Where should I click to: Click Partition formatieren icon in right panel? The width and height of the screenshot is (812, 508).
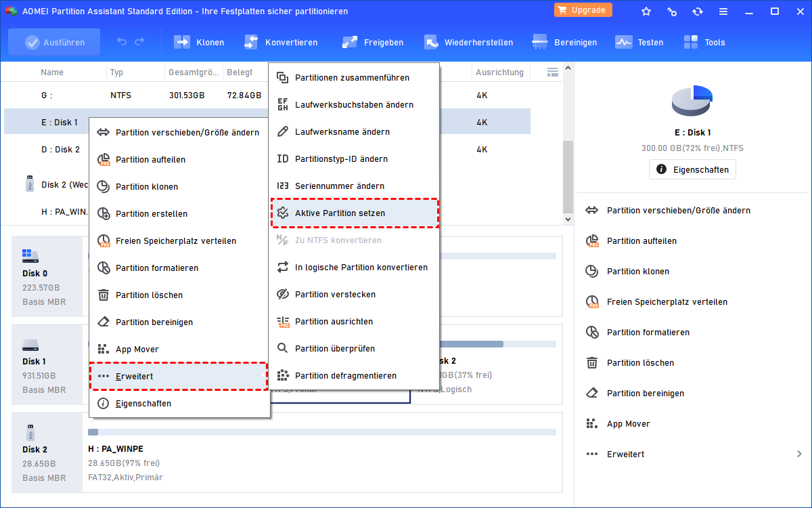click(x=592, y=333)
